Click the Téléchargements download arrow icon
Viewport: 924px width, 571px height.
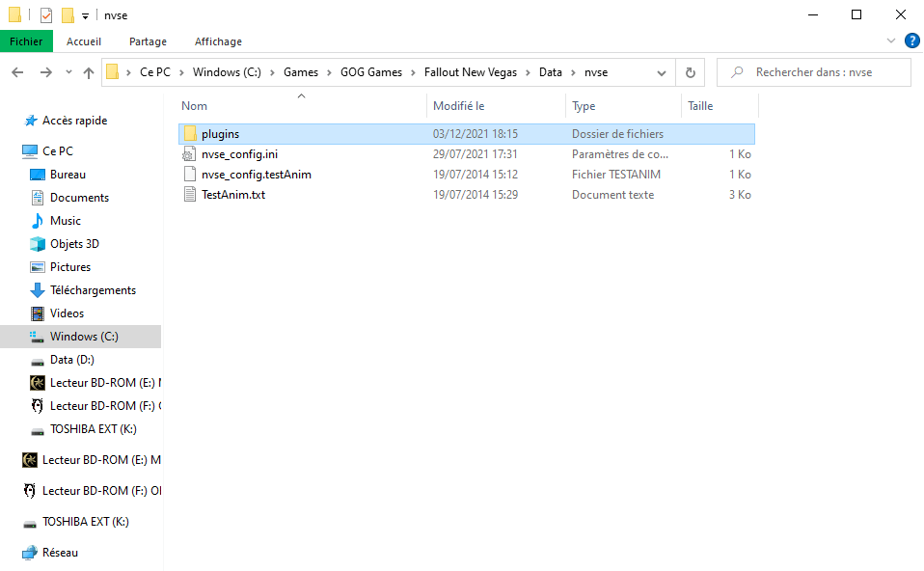37,290
